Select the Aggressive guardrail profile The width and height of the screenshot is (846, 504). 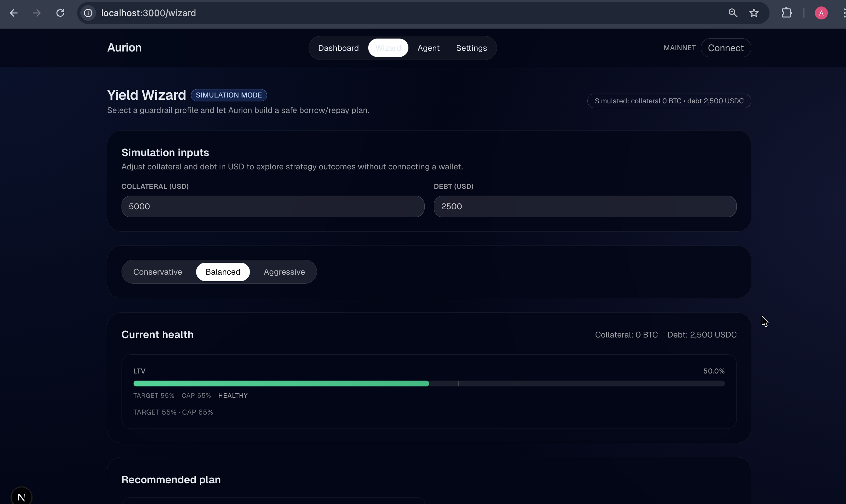pos(284,272)
